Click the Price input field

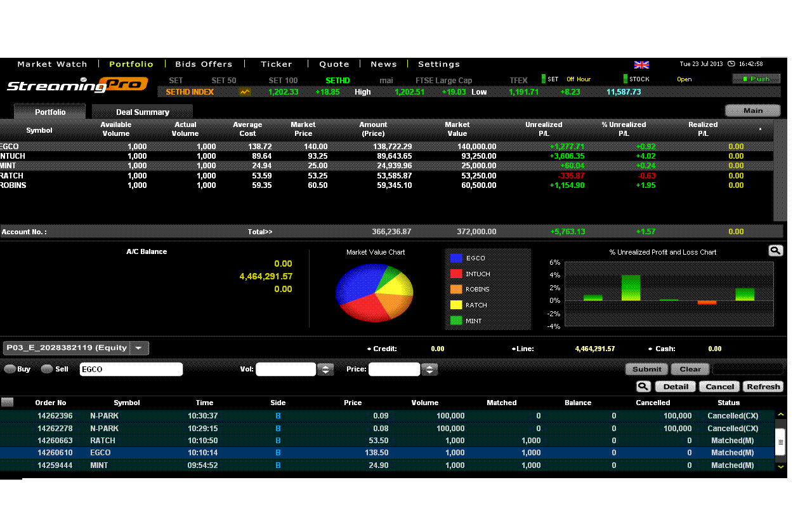pyautogui.click(x=395, y=369)
